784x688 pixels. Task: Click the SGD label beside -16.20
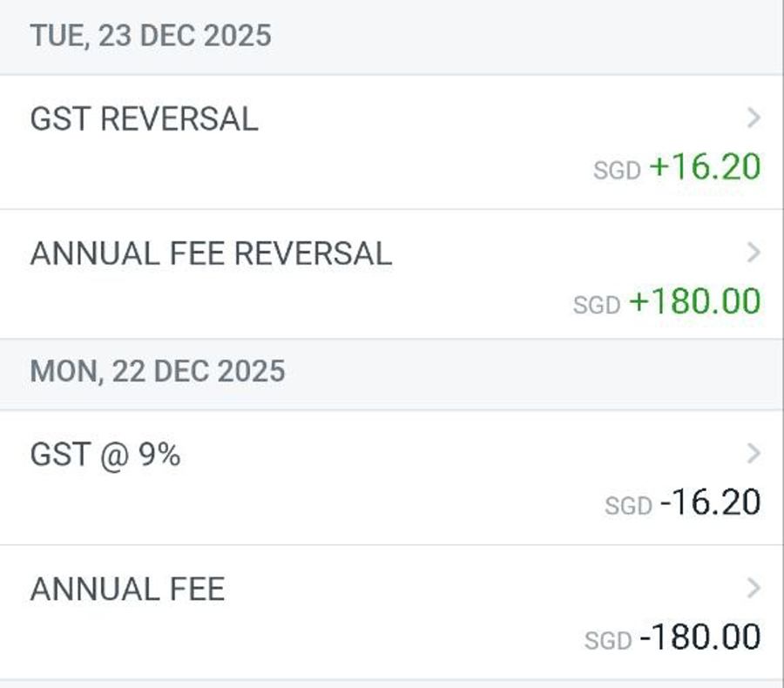(x=628, y=506)
